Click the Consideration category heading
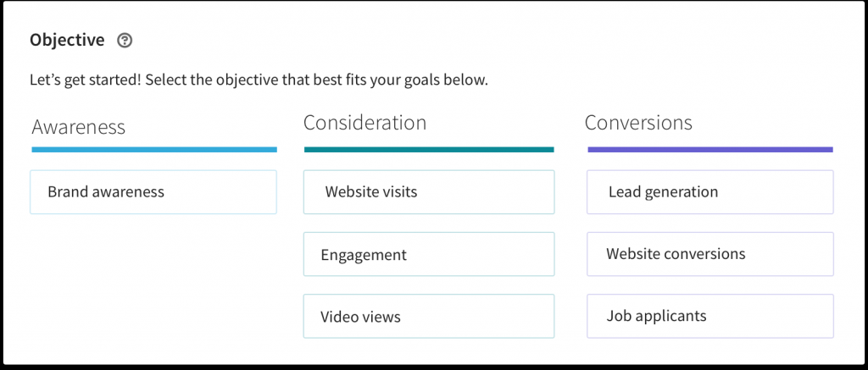 pos(364,123)
